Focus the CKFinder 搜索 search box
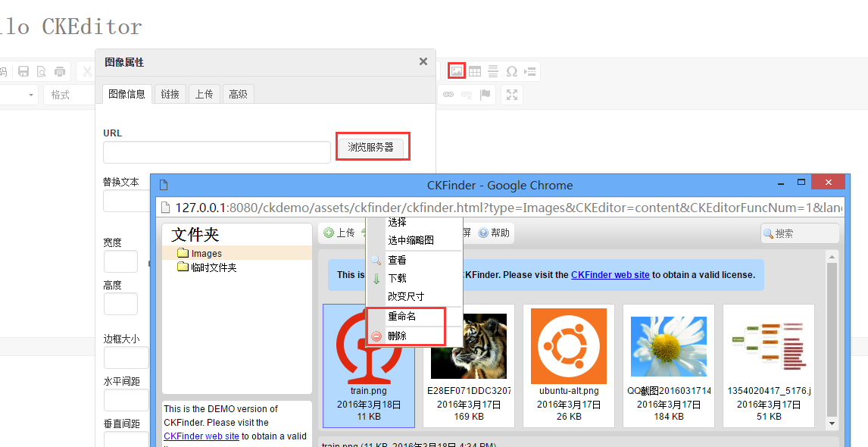Viewport: 868px width, 447px height. click(800, 233)
